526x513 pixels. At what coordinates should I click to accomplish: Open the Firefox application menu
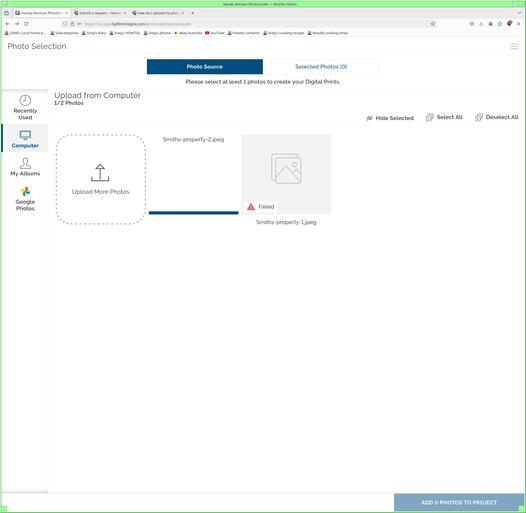point(519,24)
